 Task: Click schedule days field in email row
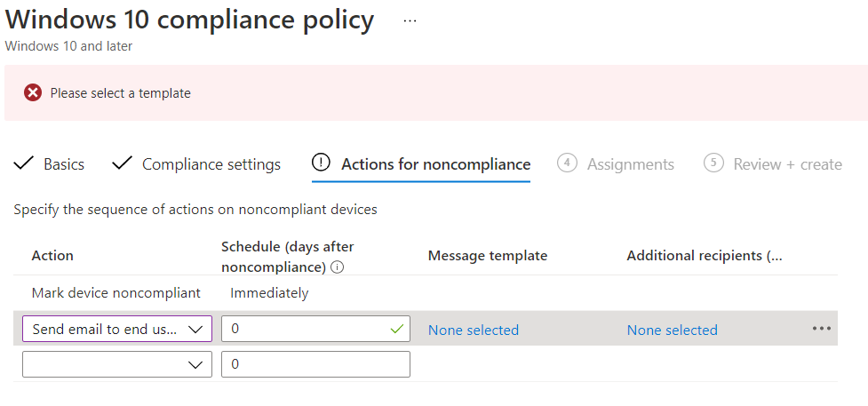point(315,329)
